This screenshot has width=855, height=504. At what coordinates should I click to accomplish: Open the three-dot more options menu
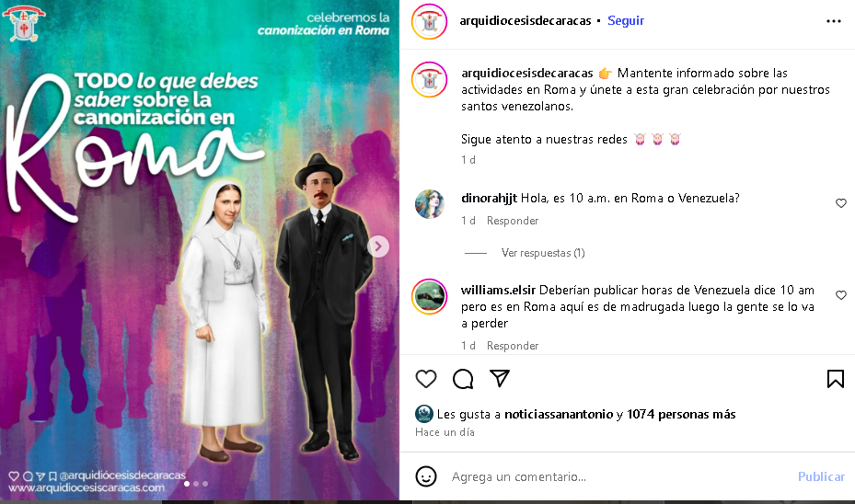834,21
